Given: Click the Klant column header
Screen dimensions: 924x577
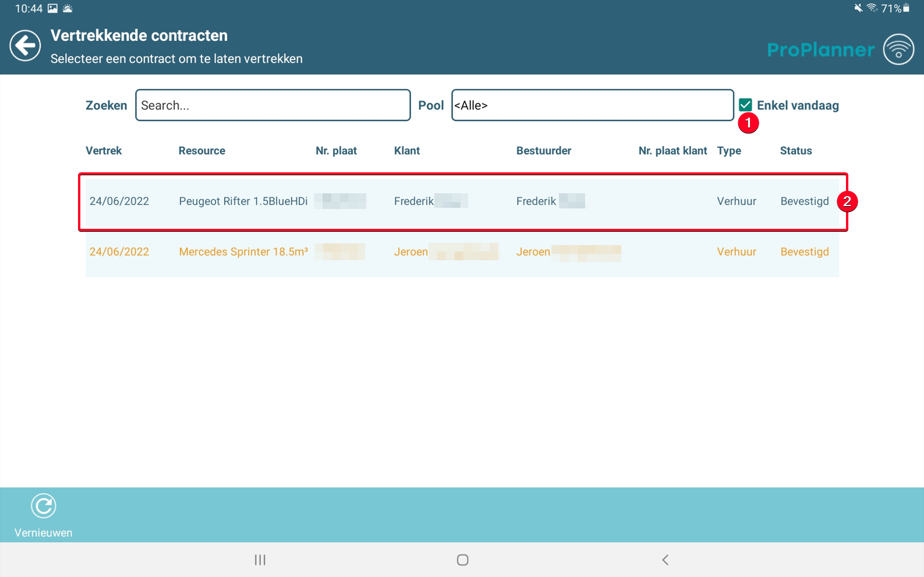Looking at the screenshot, I should coord(407,151).
